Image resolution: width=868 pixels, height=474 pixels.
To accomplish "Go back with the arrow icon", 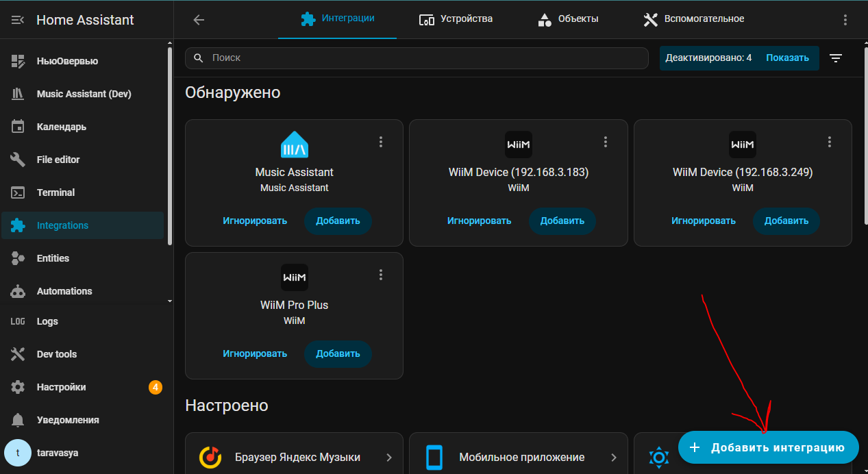I will pyautogui.click(x=199, y=20).
